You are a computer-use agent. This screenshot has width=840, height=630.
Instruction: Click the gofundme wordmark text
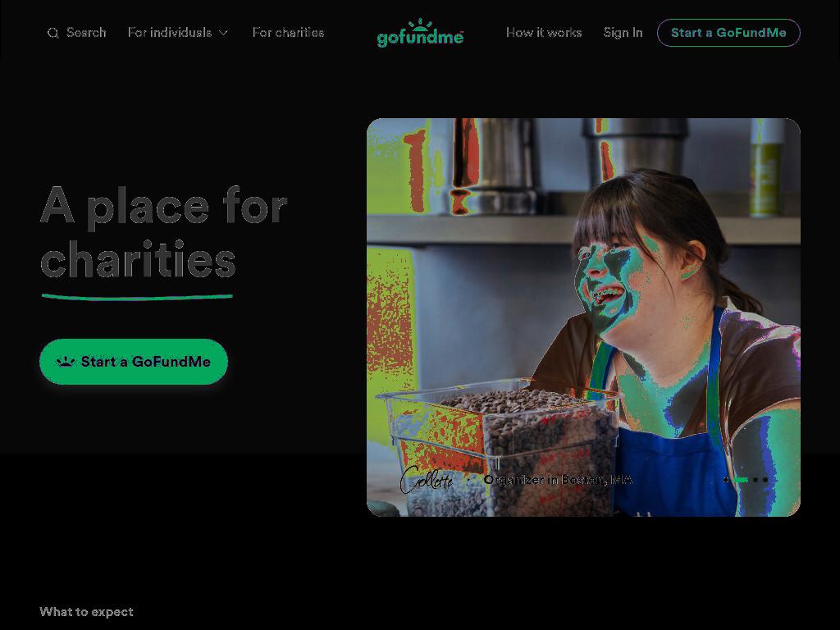coord(420,38)
